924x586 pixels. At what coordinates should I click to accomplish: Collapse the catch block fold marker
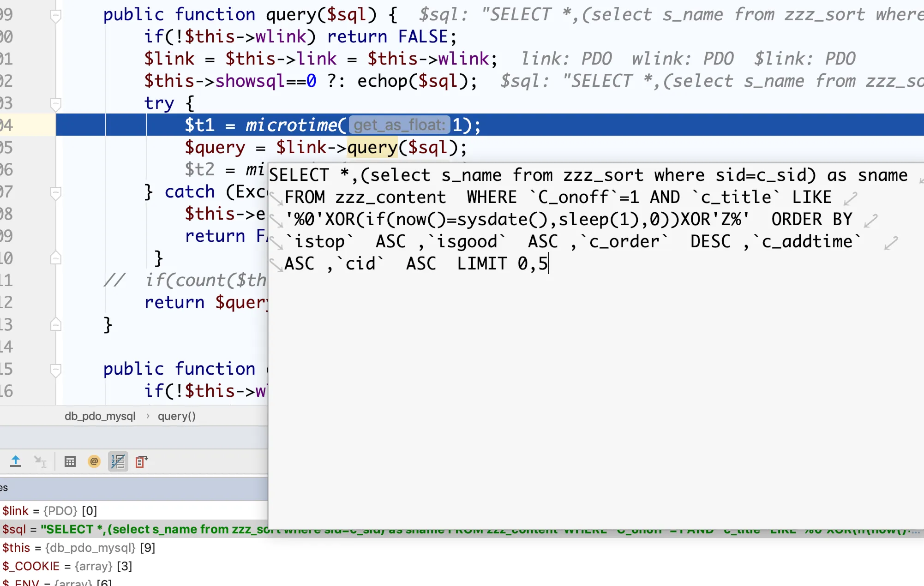pos(56,192)
